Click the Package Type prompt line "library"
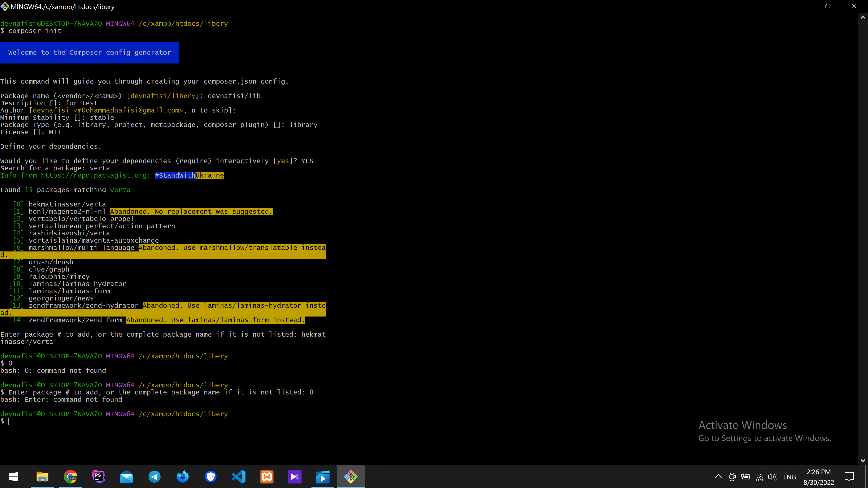 pos(159,125)
